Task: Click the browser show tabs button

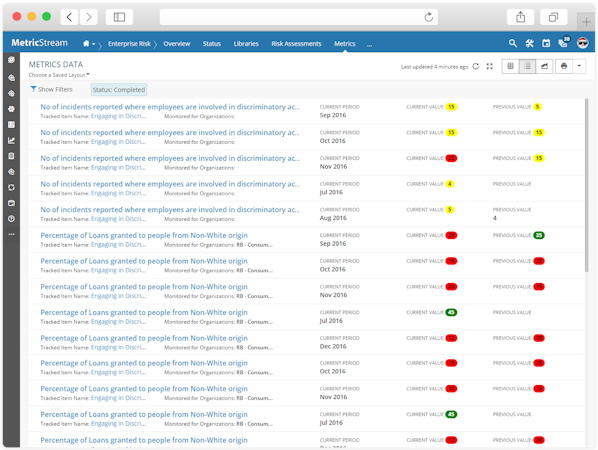Action: point(553,17)
